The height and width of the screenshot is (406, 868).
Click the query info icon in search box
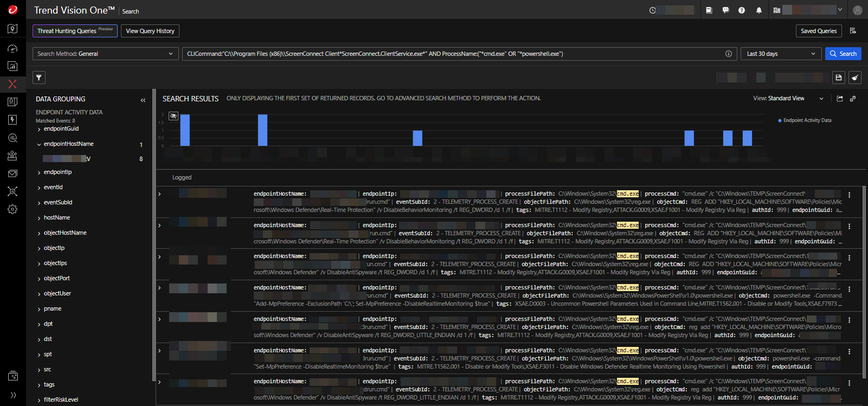tap(728, 54)
